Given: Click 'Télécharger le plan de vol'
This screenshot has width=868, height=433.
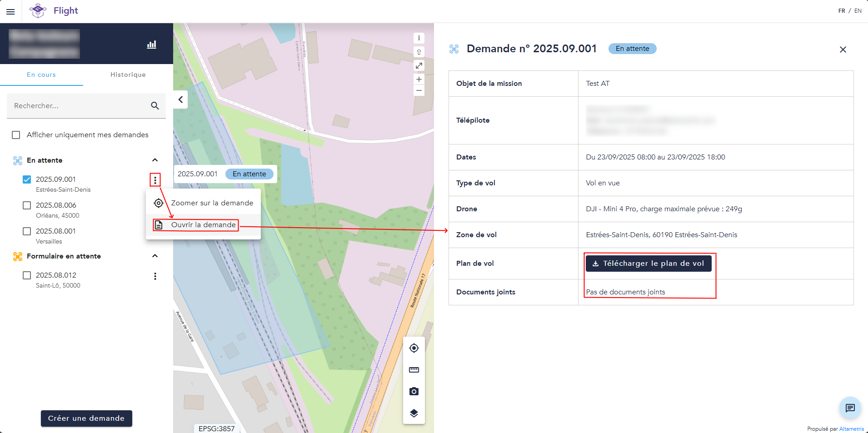Looking at the screenshot, I should pyautogui.click(x=648, y=264).
